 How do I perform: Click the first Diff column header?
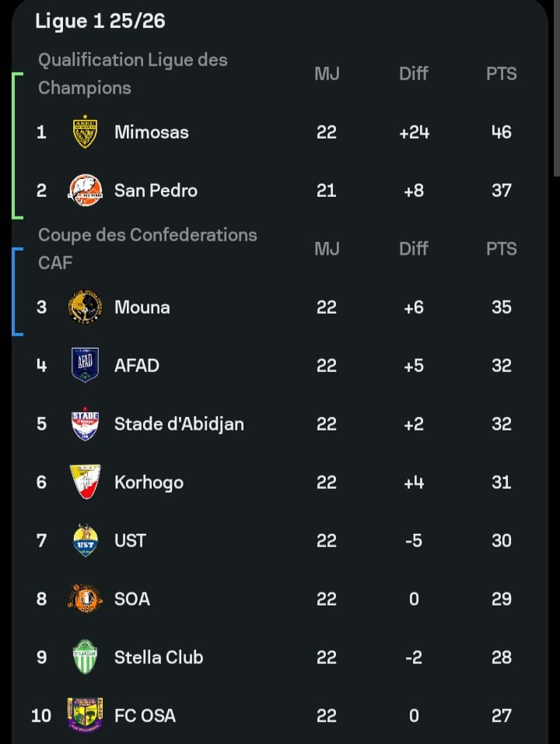(x=413, y=74)
